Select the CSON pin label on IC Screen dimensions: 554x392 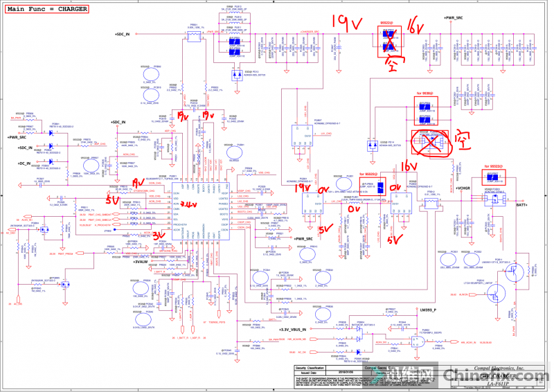click(224, 230)
